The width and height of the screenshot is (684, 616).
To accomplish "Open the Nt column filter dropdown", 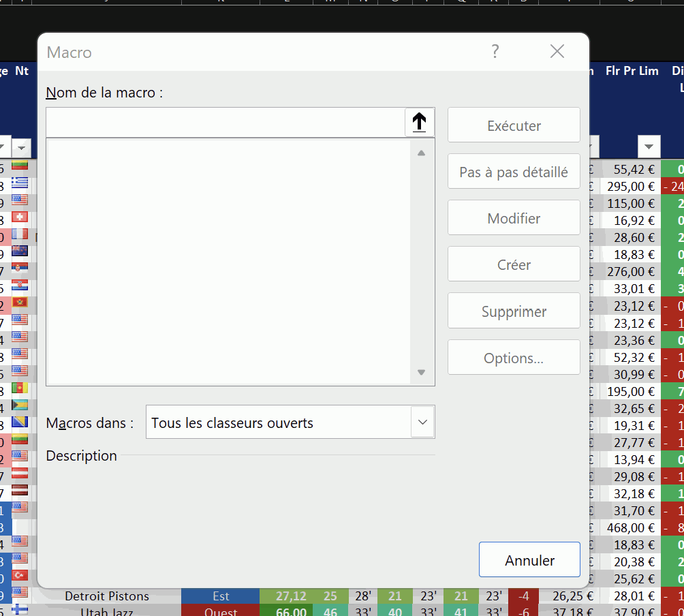I will (x=21, y=148).
